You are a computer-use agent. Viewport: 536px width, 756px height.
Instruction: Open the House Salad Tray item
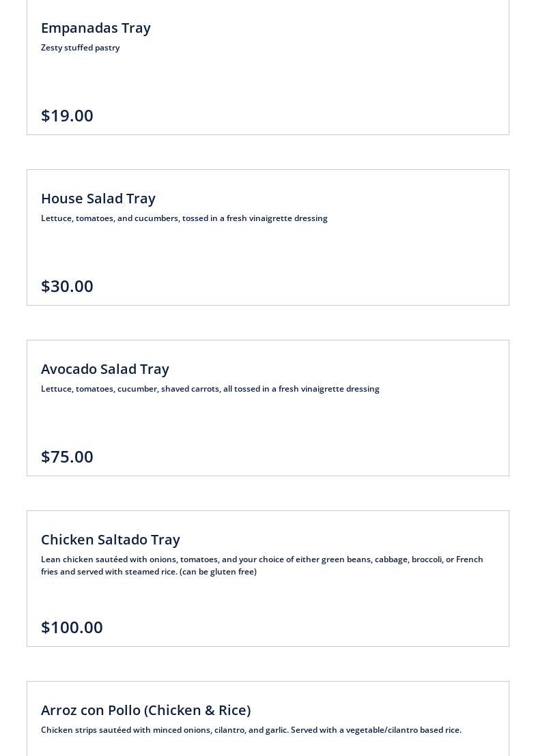[98, 199]
